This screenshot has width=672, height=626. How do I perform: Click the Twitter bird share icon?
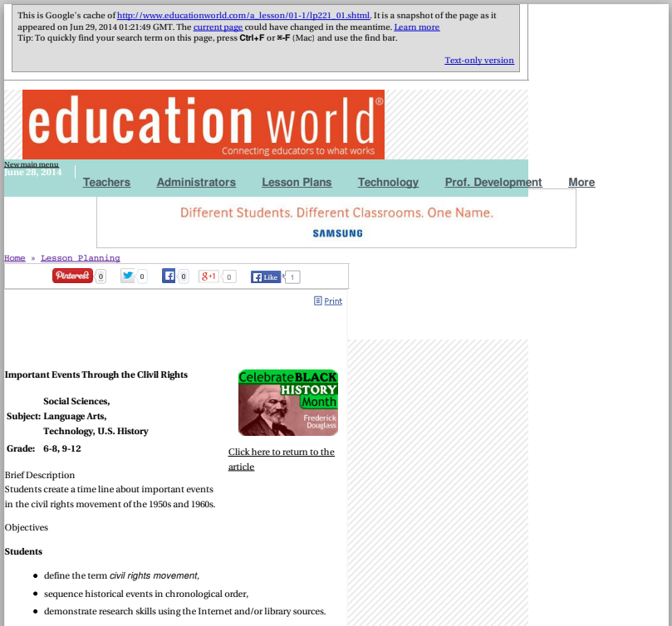127,276
